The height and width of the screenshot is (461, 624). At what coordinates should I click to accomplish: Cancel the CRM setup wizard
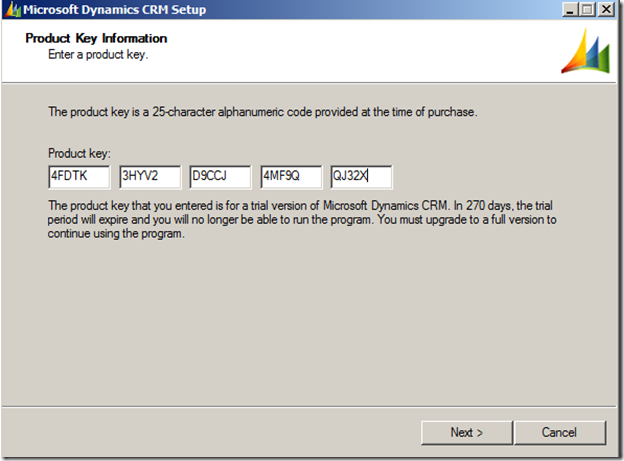(560, 432)
